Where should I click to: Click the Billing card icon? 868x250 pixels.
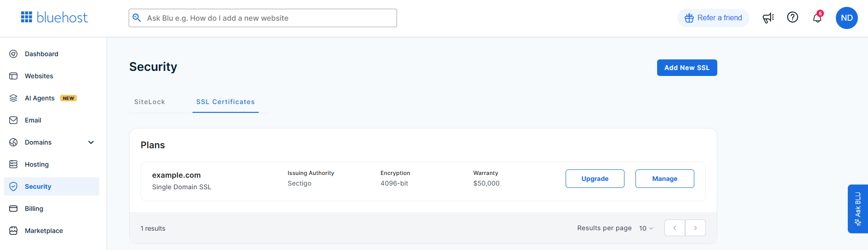click(x=13, y=209)
